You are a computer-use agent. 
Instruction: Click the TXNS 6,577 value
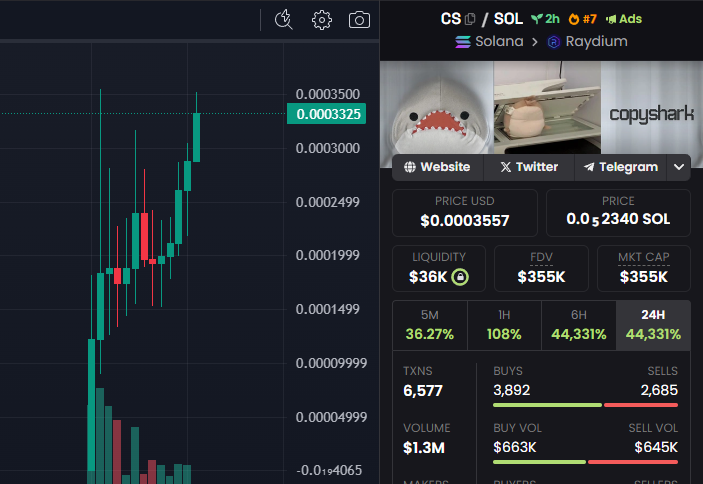click(x=423, y=391)
